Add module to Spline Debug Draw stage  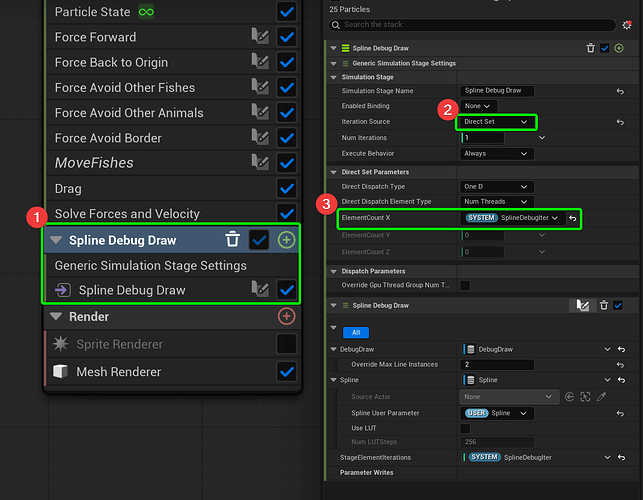click(286, 240)
